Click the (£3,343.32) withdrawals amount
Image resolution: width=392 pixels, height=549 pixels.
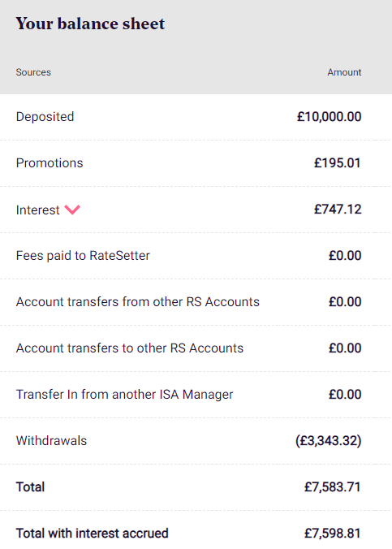pyautogui.click(x=329, y=440)
